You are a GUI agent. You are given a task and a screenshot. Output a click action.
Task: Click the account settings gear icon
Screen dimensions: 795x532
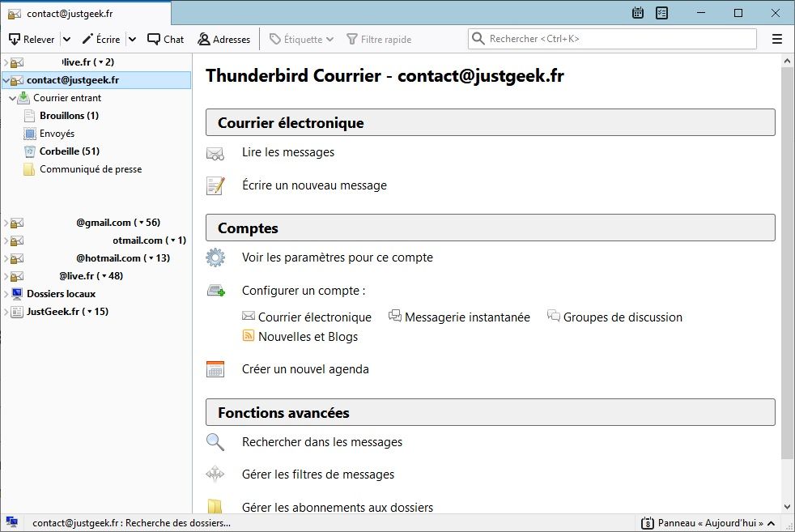coord(215,257)
